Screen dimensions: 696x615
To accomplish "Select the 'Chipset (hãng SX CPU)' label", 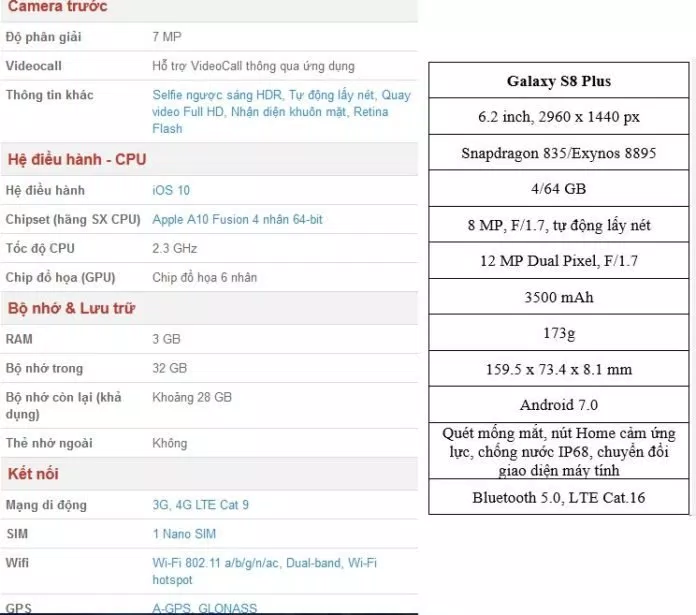I will [x=73, y=220].
